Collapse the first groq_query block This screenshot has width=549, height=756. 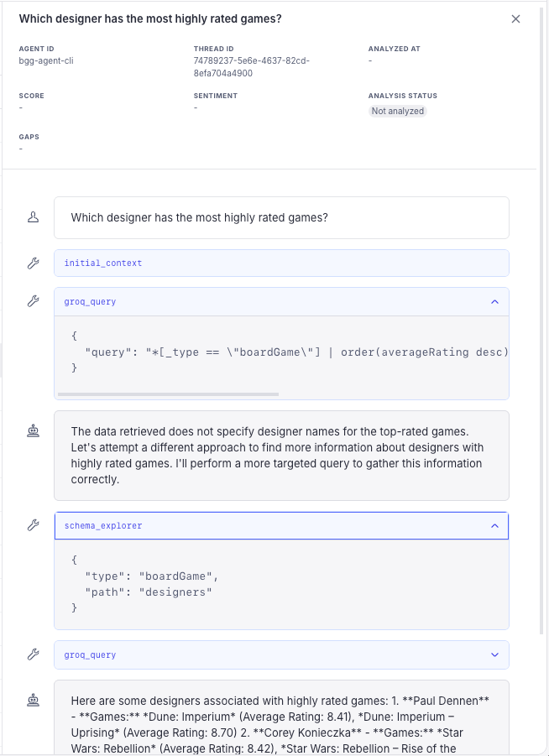click(494, 302)
